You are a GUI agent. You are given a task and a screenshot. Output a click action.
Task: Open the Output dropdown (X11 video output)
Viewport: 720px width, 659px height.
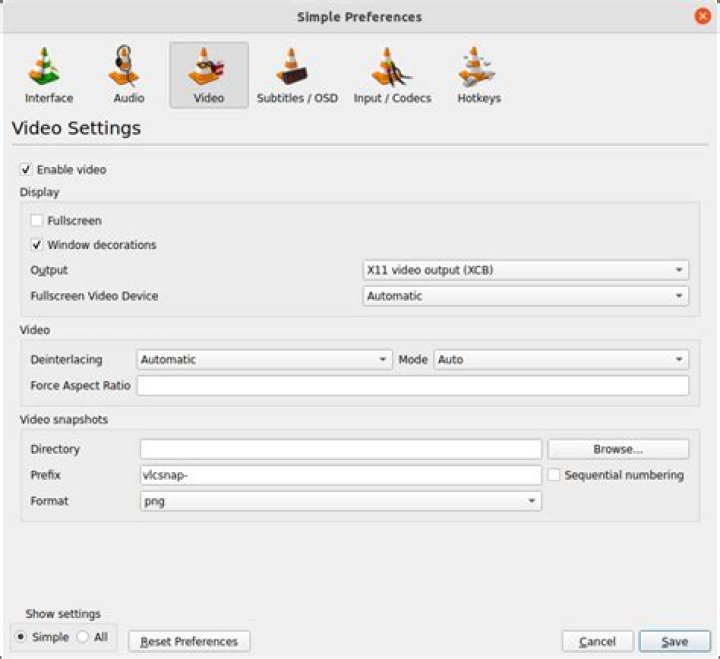525,270
